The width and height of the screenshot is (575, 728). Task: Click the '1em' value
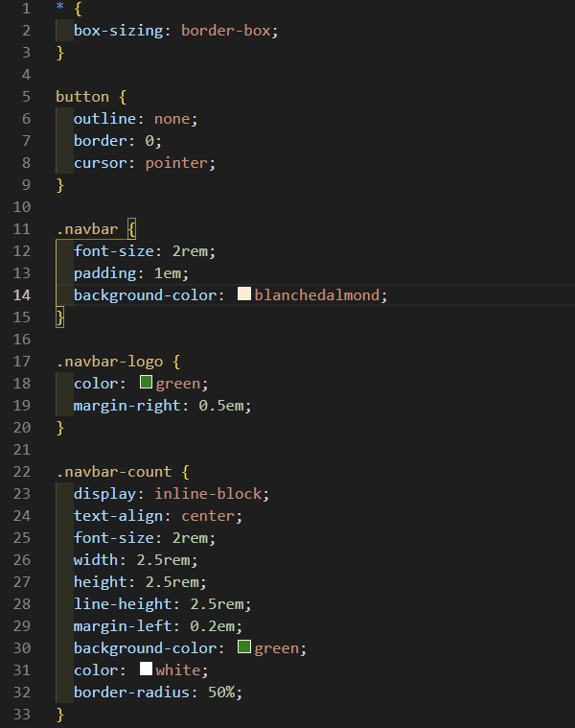[168, 273]
